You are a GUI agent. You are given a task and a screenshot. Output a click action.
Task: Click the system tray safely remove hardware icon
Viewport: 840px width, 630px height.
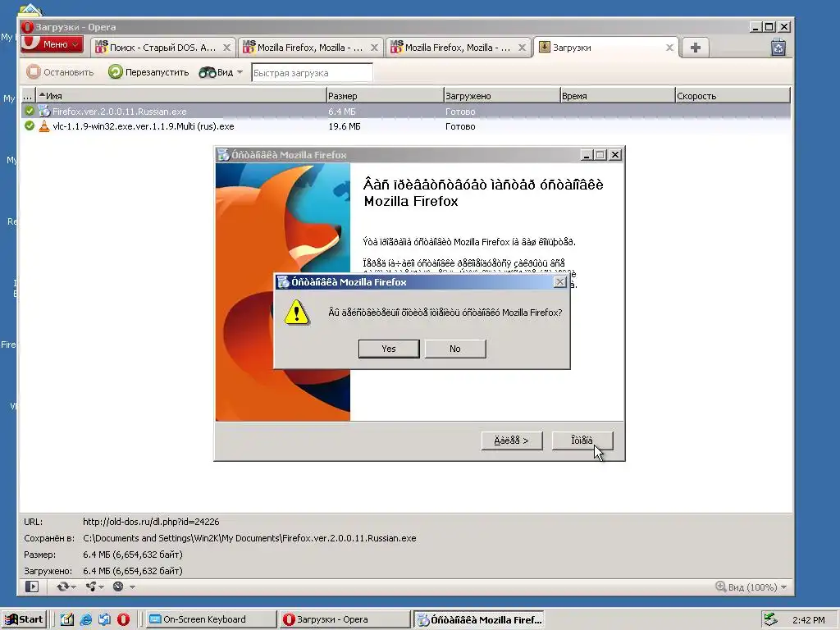pyautogui.click(x=771, y=619)
